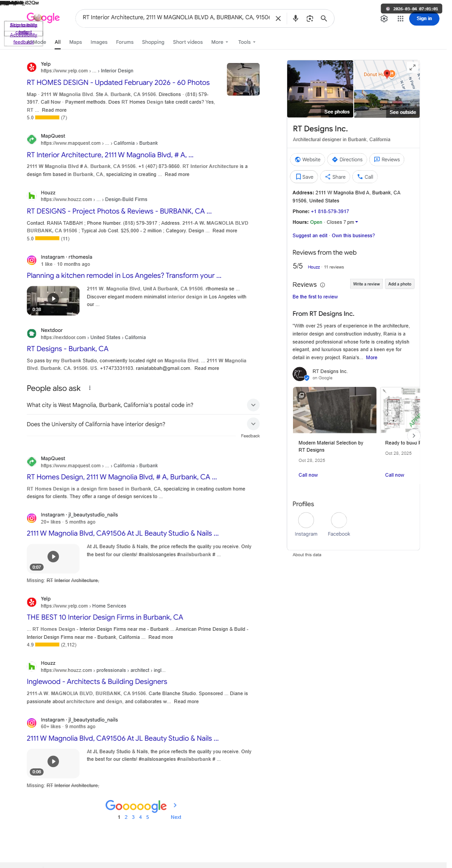Click 'Be the first to review' link
Image resolution: width=452 pixels, height=868 pixels.
(315, 297)
